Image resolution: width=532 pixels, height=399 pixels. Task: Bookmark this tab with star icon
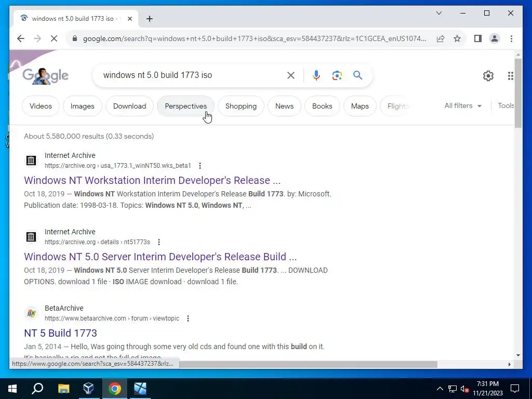click(x=457, y=38)
